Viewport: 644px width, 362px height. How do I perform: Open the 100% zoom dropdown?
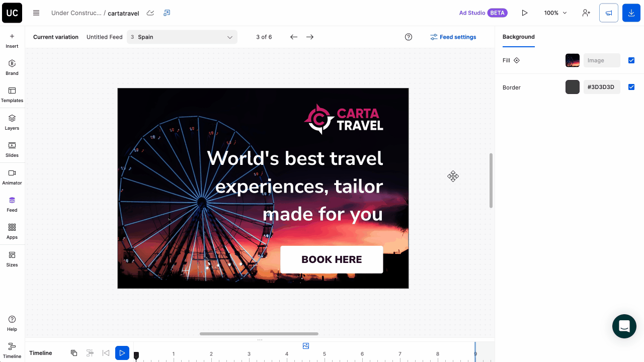[555, 13]
